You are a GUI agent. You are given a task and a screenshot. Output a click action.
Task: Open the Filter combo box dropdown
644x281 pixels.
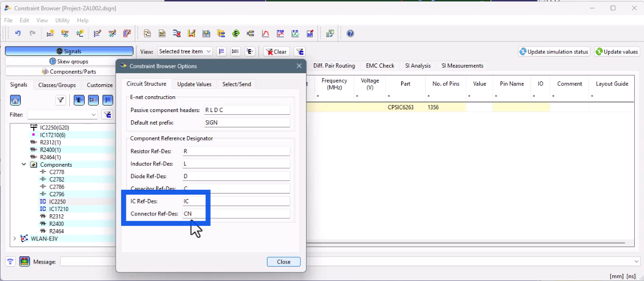(x=94, y=115)
